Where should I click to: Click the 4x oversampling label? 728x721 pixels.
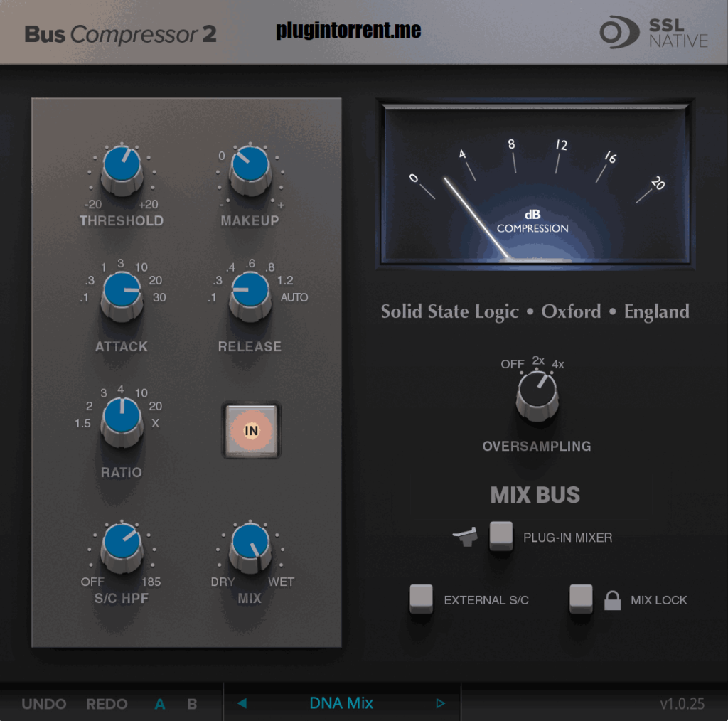pos(557,365)
